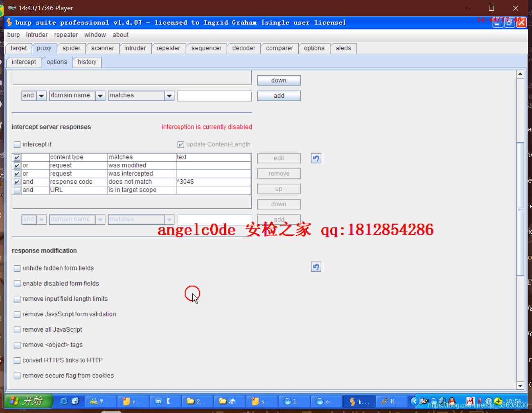The width and height of the screenshot is (532, 413).
Task: Open the upper 'domain name' dropdown
Action: (x=77, y=96)
